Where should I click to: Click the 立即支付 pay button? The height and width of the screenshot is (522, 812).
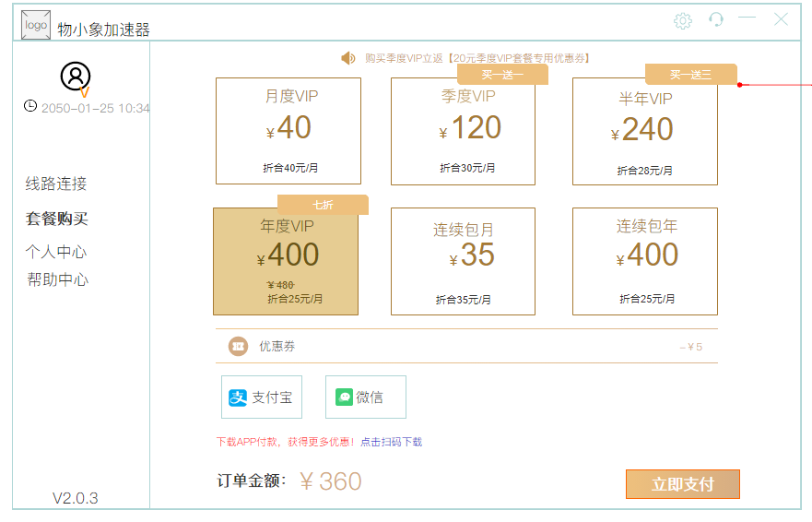(683, 484)
